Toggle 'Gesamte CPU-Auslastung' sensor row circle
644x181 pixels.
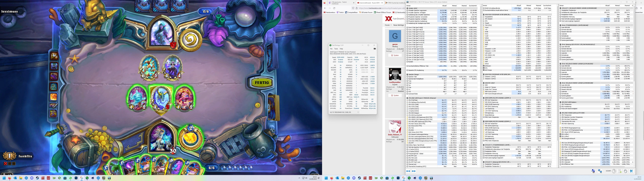(x=407, y=70)
